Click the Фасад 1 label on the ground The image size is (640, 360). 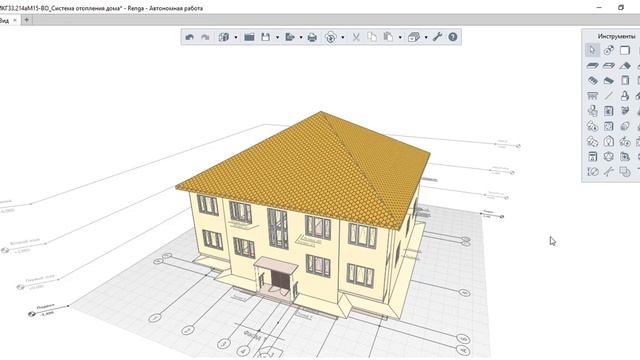pyautogui.click(x=255, y=336)
